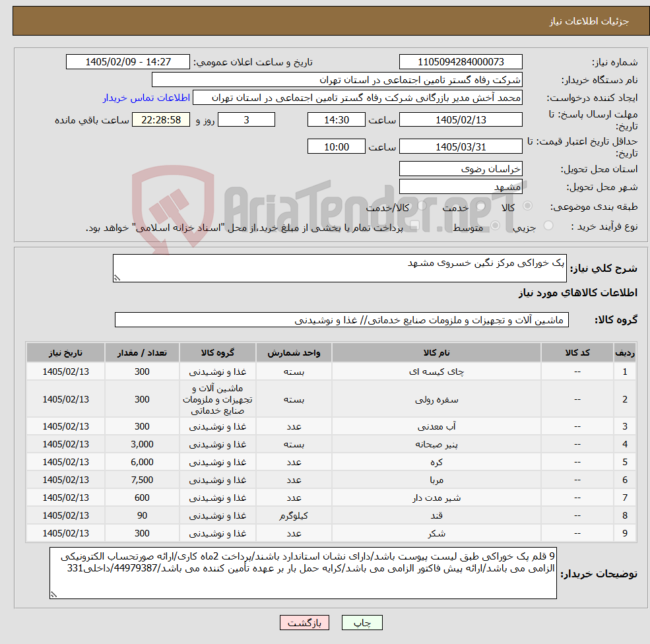Image resolution: width=650 pixels, height=644 pixels.
Task: Click the پنیر صبحانه item name
Action: [x=436, y=444]
